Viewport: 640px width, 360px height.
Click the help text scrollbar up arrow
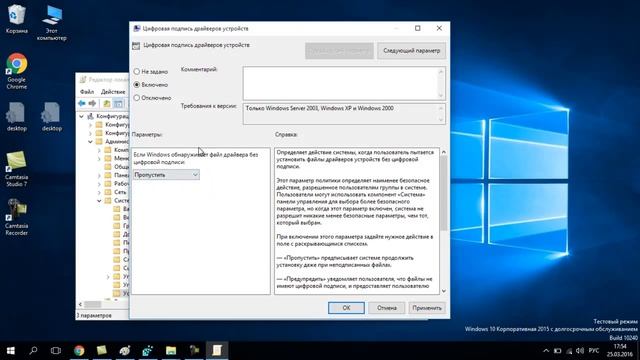pos(444,152)
